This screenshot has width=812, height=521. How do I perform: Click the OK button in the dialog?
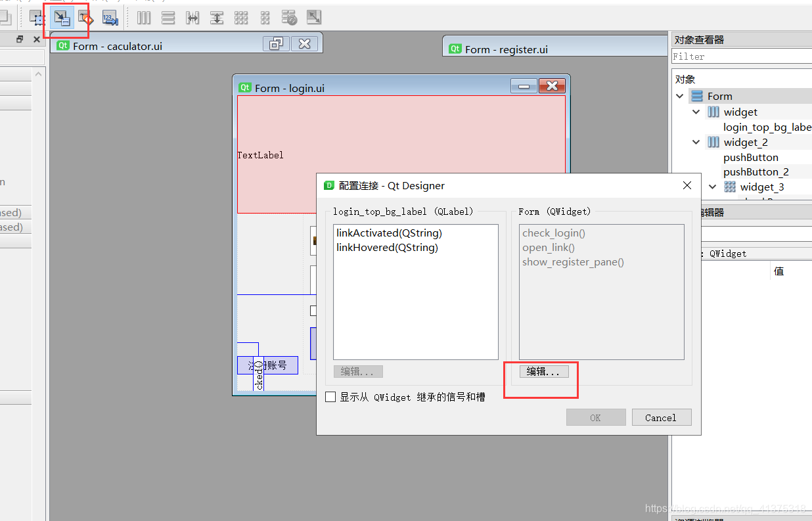tap(596, 417)
